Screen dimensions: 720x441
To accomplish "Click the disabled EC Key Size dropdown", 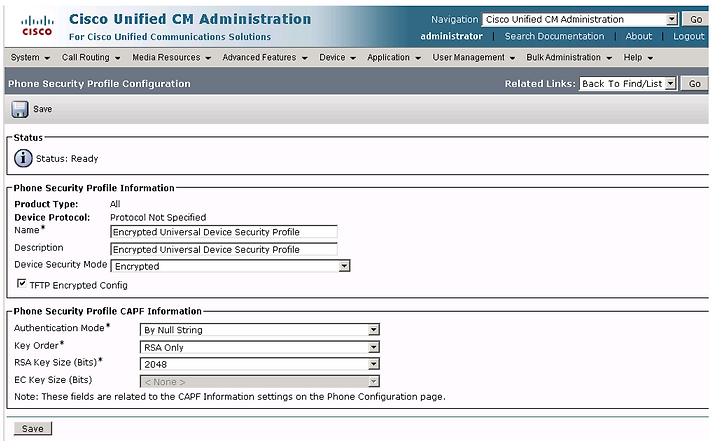I will pos(259,382).
